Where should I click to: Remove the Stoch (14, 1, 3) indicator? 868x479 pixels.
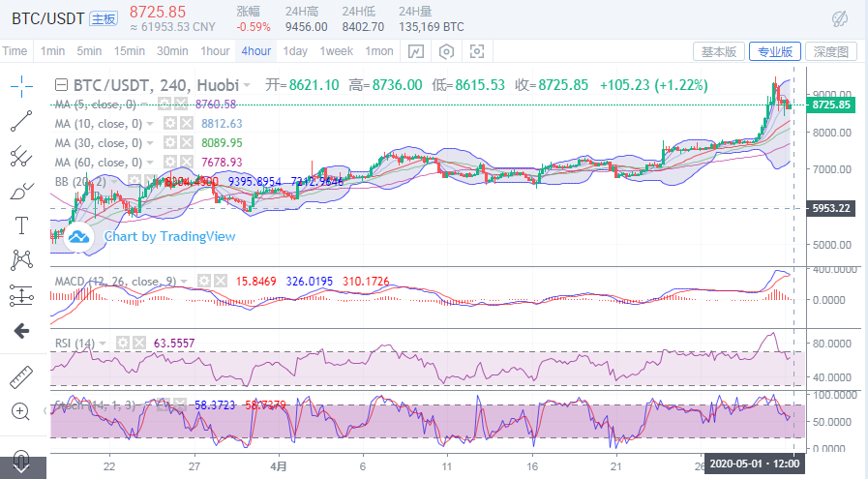[179, 404]
